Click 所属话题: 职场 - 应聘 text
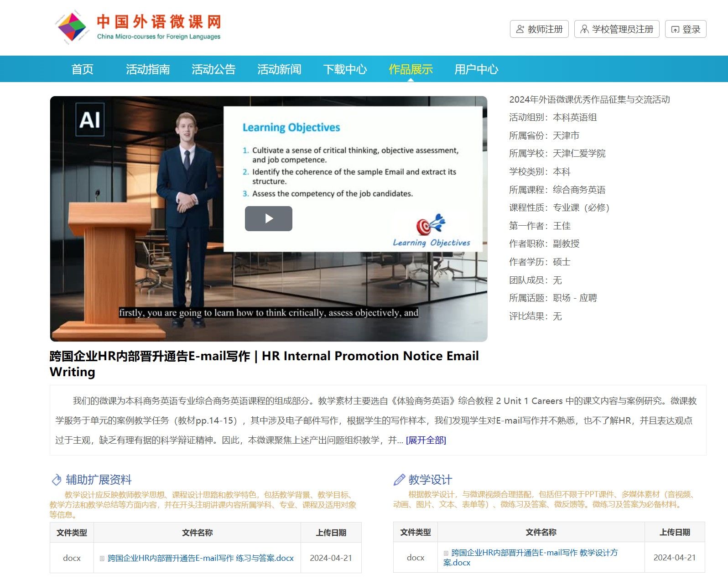This screenshot has height=580, width=728. tap(553, 298)
